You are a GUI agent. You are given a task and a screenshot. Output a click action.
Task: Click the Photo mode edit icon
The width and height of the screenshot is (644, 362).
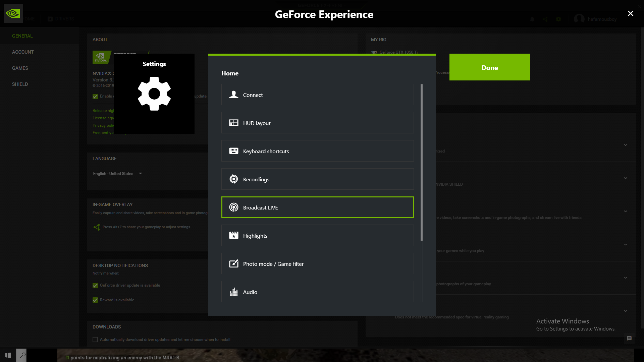[234, 264]
